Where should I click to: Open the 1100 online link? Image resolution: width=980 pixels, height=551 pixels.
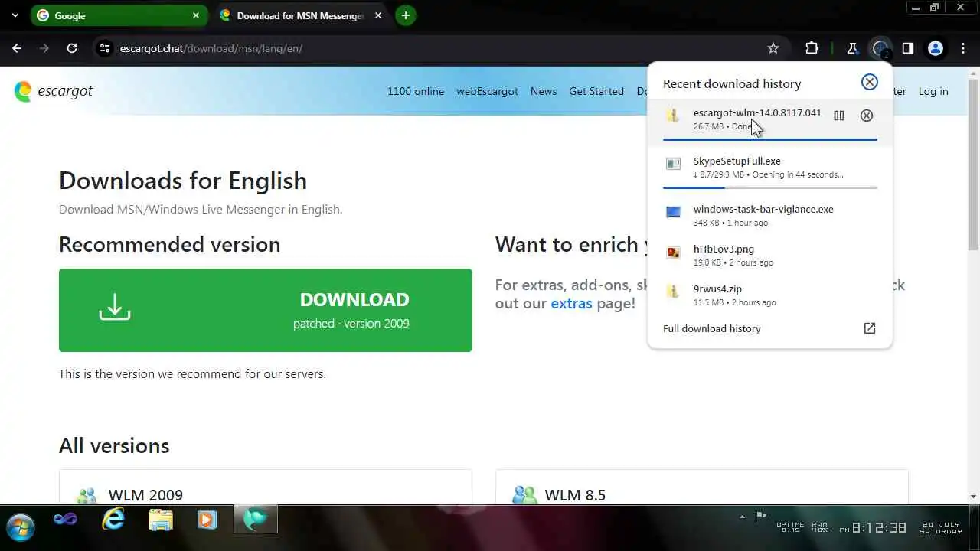pyautogui.click(x=416, y=91)
